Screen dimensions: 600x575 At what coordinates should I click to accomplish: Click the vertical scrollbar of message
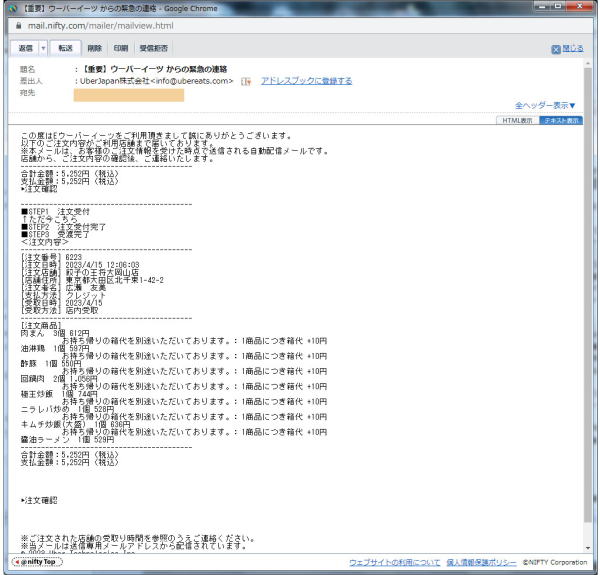click(587, 295)
